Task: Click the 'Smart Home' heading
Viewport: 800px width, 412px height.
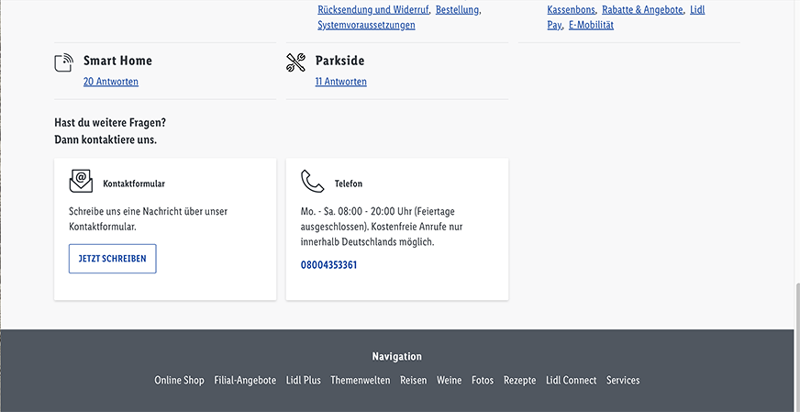Action: point(118,61)
